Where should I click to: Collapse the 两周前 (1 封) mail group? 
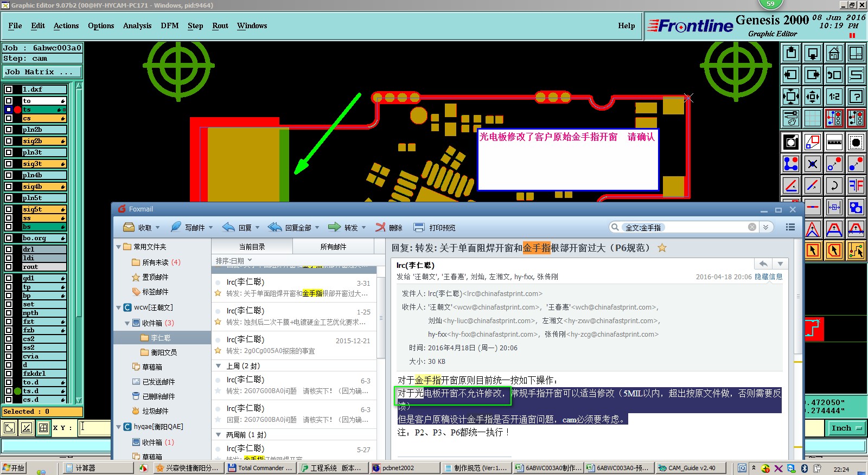click(218, 435)
